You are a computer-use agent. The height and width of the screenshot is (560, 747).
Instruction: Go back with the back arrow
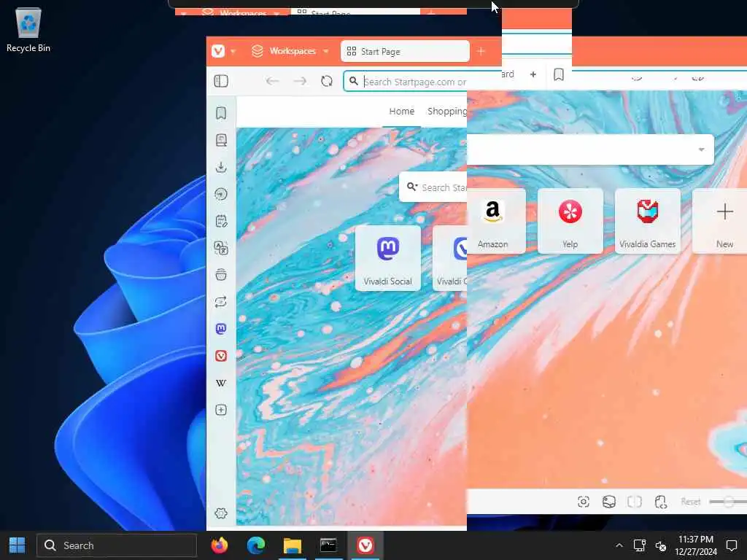pyautogui.click(x=273, y=82)
